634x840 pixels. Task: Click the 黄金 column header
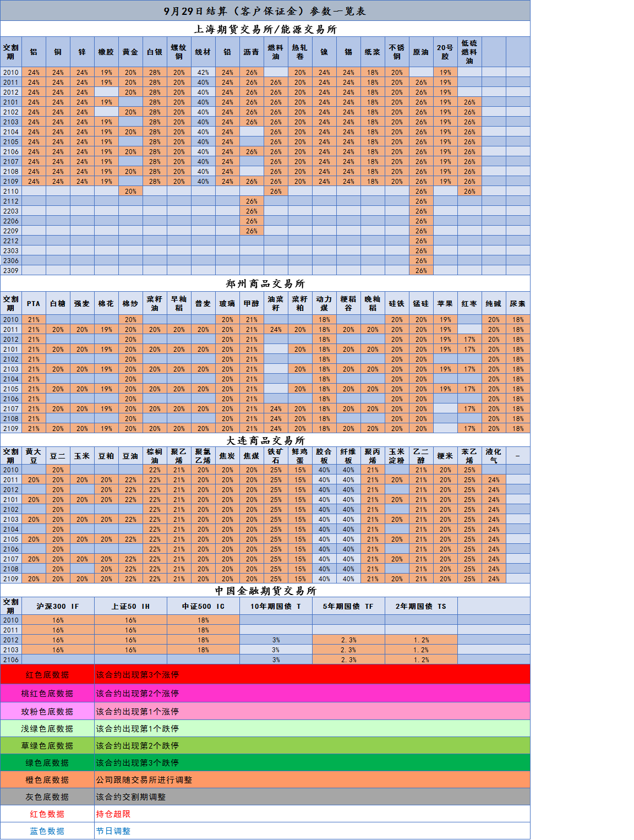pos(130,52)
